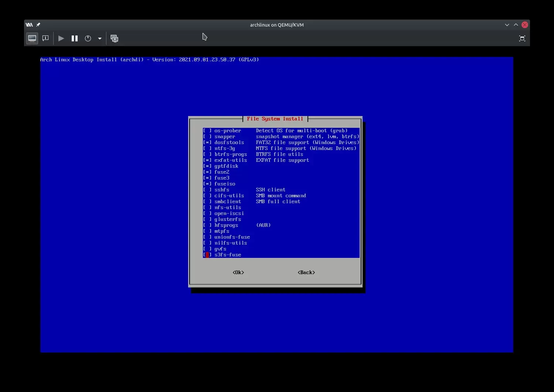Pause the virtual machine

coord(75,38)
